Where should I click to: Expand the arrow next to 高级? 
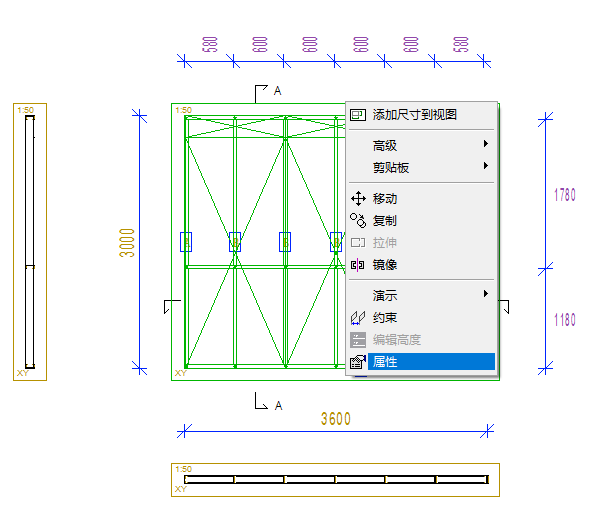click(x=486, y=143)
